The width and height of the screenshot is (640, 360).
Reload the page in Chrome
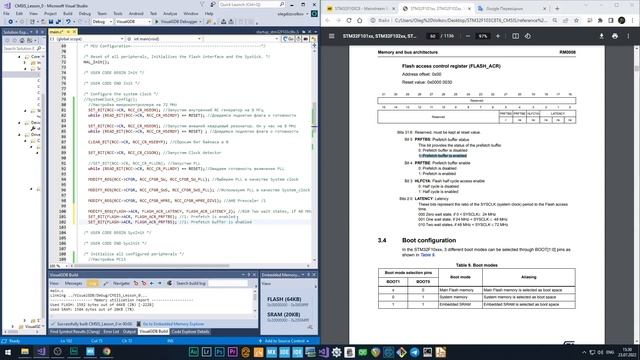349,20
